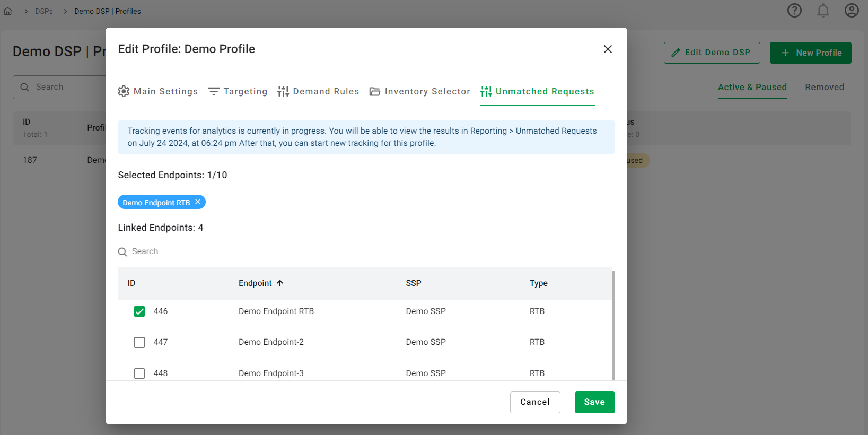Check the checkbox for endpoint 447
The width and height of the screenshot is (868, 435).
[139, 343]
